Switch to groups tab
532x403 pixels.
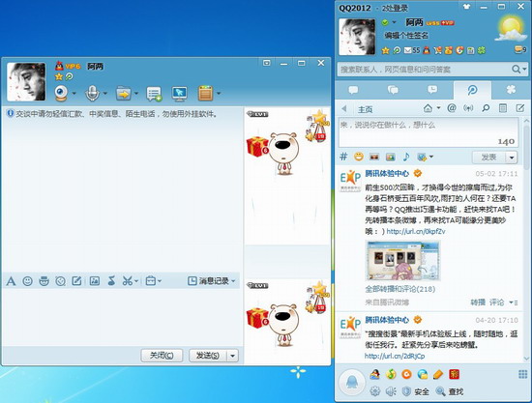point(393,90)
